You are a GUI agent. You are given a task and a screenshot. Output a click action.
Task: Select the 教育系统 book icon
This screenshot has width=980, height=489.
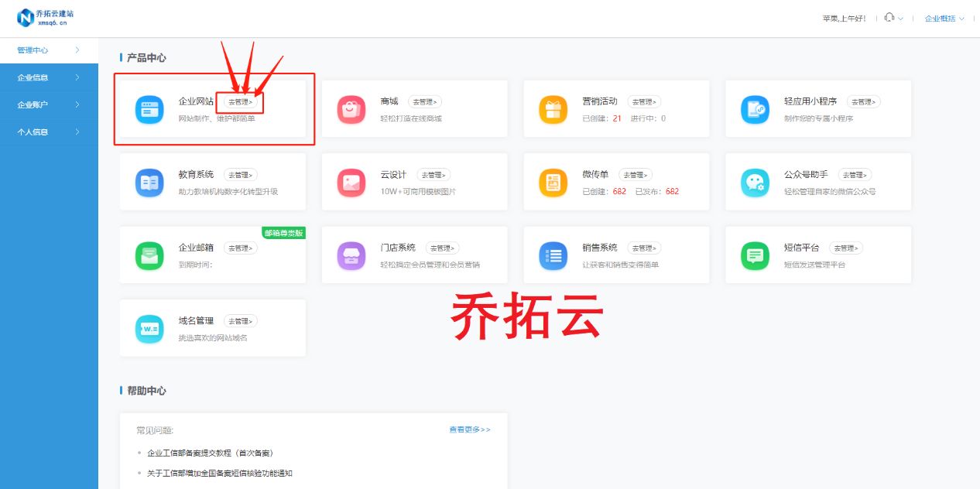(x=149, y=181)
